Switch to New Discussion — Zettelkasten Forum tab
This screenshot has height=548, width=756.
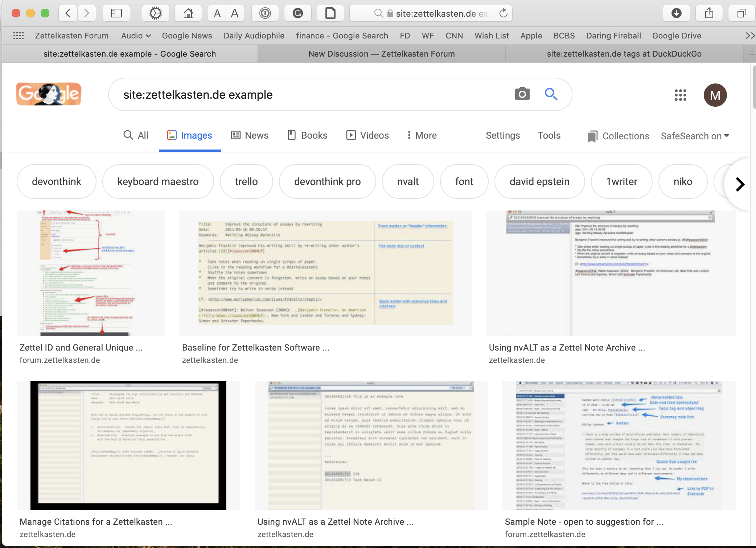click(382, 54)
